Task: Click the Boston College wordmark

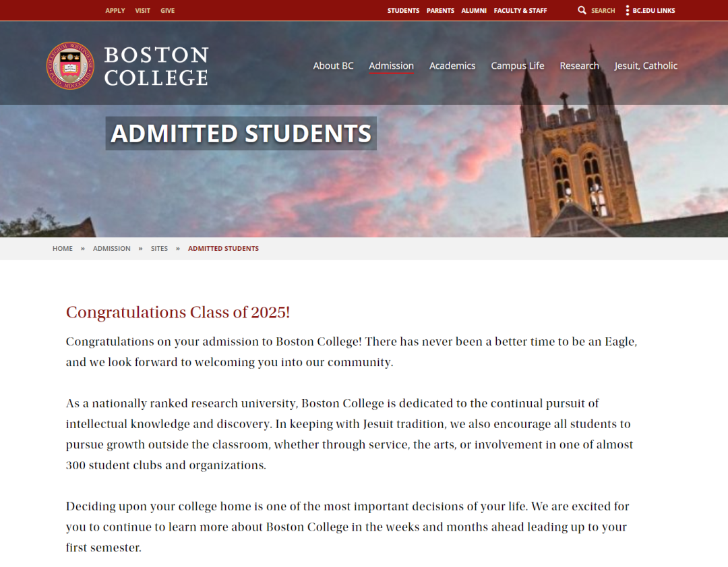Action: click(x=156, y=65)
